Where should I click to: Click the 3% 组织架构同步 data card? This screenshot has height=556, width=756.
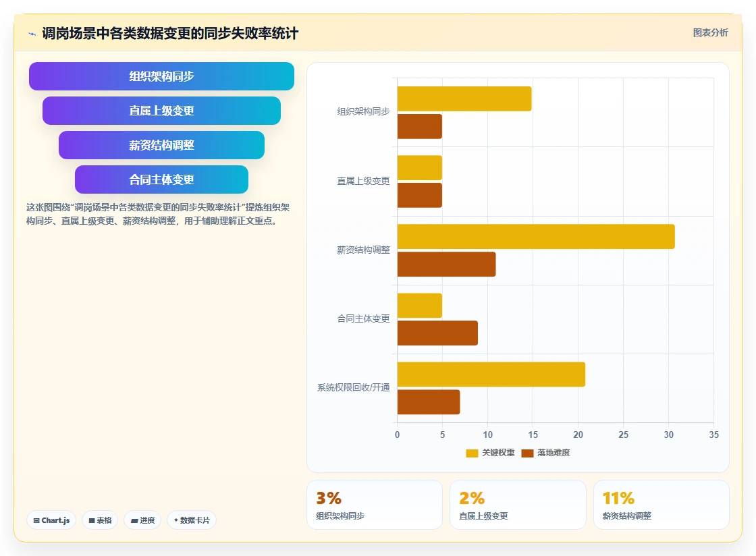coord(375,505)
